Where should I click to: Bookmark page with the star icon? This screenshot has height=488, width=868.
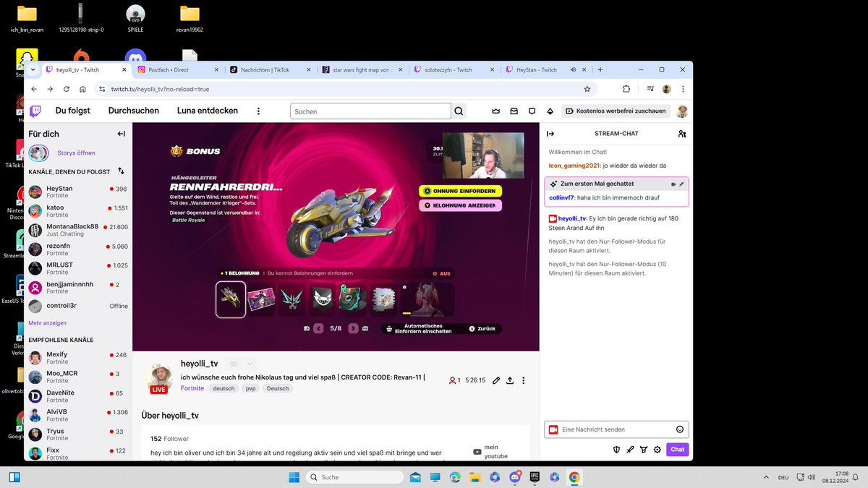(x=587, y=89)
